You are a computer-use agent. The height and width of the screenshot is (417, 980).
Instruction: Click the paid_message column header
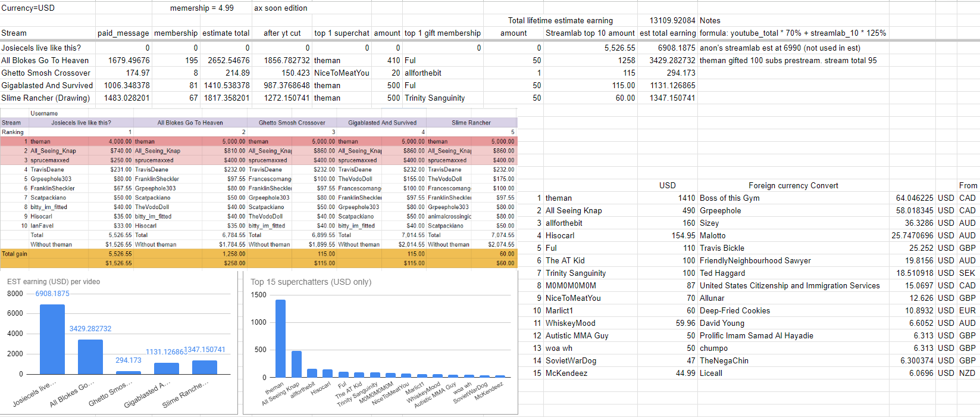(123, 33)
